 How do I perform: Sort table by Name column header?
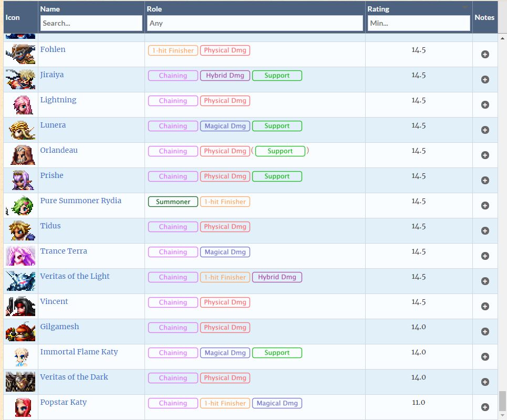pyautogui.click(x=50, y=9)
